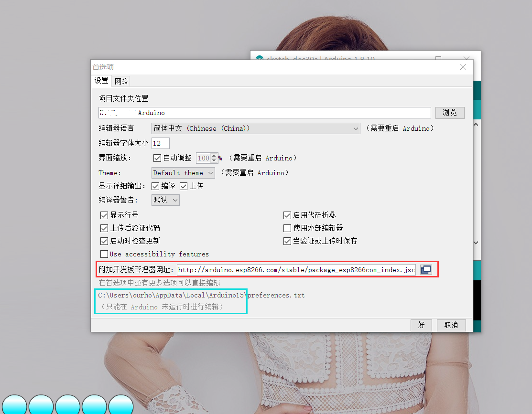
Task: Uncheck the 启用代码折叠 option
Action: (x=287, y=215)
